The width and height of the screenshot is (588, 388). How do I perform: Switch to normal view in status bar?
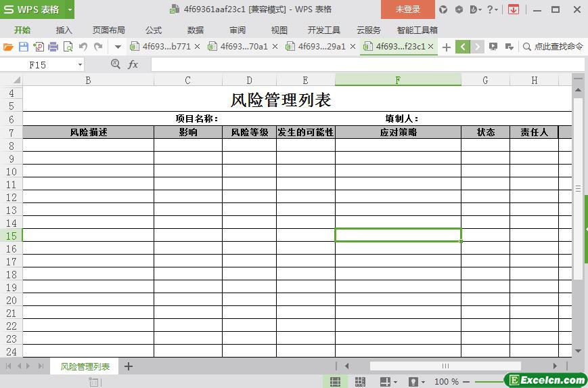click(x=335, y=382)
